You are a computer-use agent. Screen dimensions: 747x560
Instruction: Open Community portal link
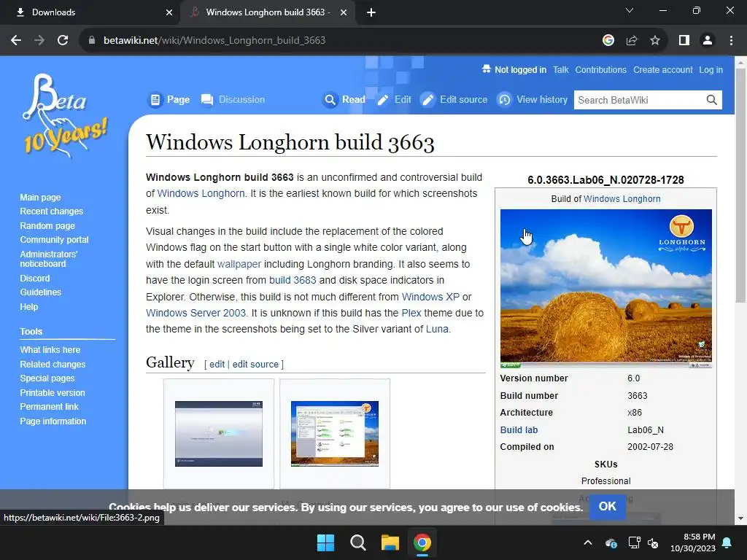(x=54, y=239)
